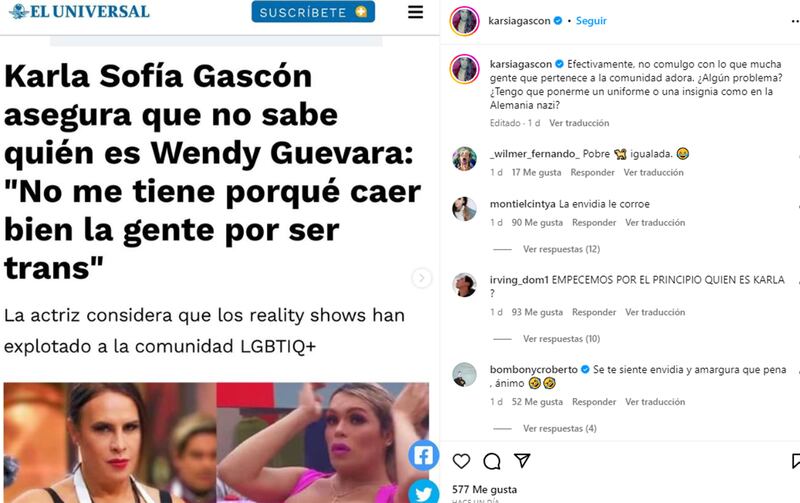Show the 4 replies to bombonycroberto
This screenshot has height=503, width=800.
coord(560,429)
